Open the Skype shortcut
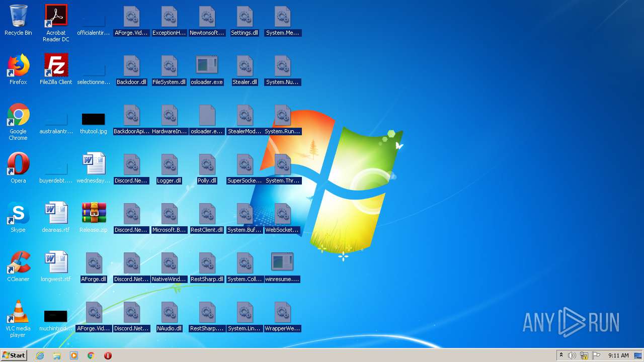Image resolution: width=644 pixels, height=362 pixels. tap(18, 217)
